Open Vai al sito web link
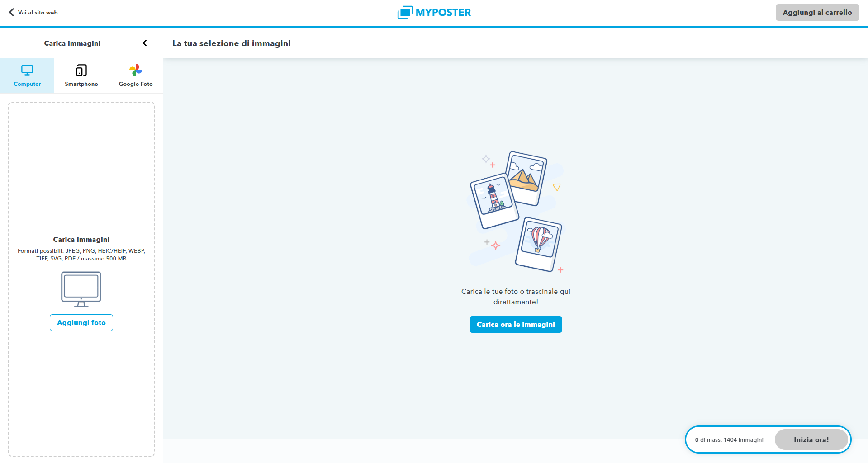This screenshot has height=463, width=868. [x=38, y=12]
